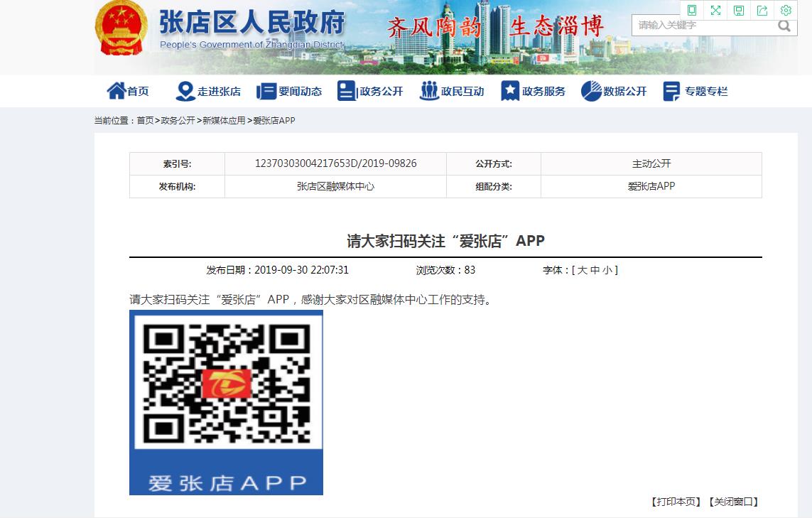This screenshot has width=812, height=518.
Task: Click the magnifier search icon
Action: [784, 26]
